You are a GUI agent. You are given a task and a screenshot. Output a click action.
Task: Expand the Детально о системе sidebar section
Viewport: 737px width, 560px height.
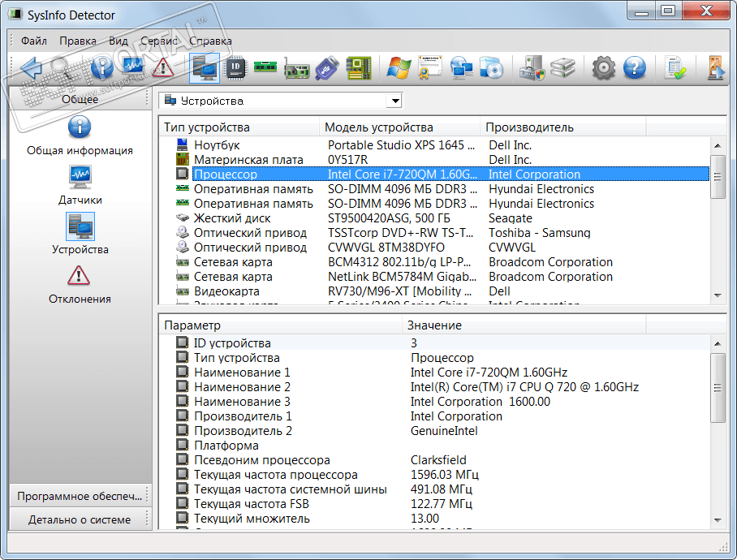click(80, 519)
